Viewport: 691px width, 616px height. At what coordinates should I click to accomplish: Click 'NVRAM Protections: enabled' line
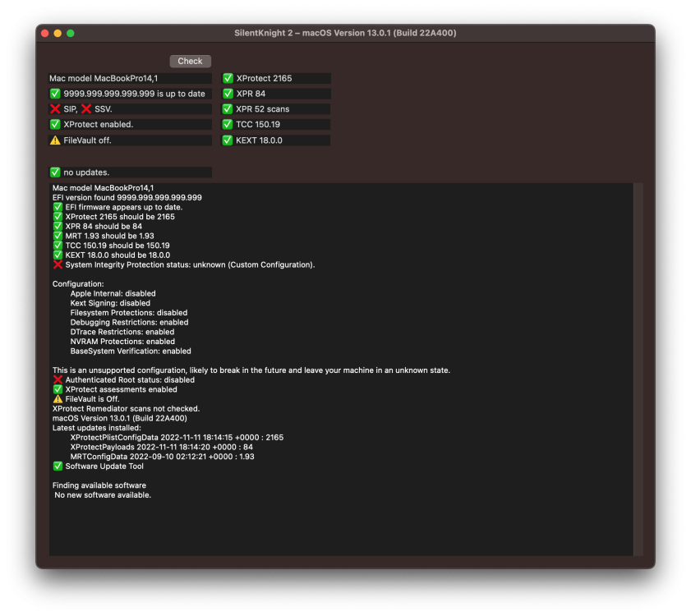[x=122, y=342]
